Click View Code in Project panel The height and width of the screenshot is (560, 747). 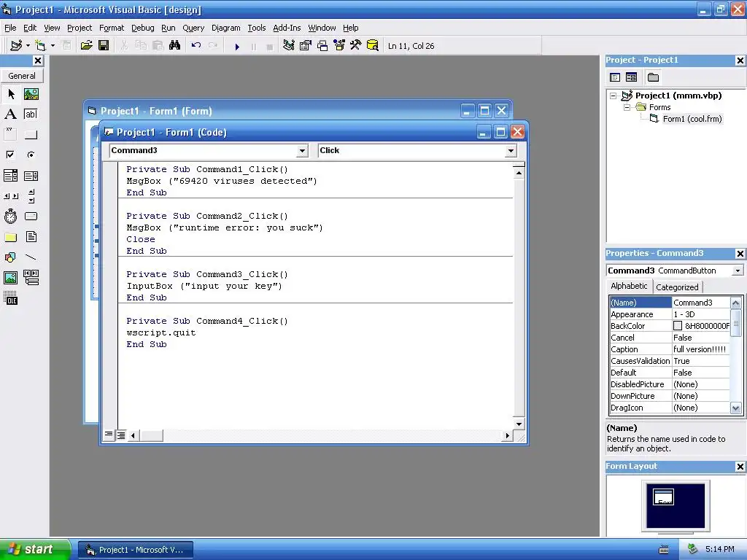[615, 77]
